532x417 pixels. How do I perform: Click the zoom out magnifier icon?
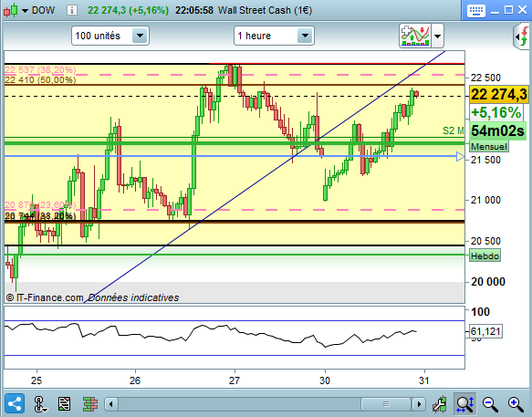click(x=490, y=403)
